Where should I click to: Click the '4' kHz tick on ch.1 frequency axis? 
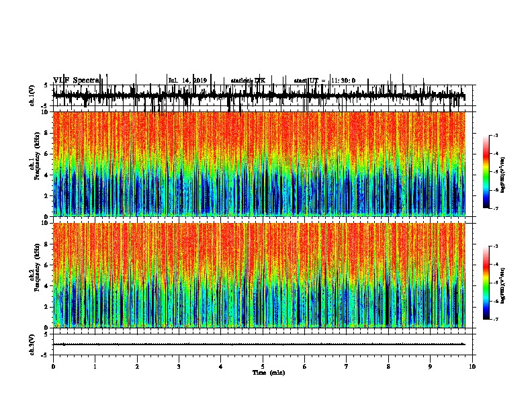(47, 175)
